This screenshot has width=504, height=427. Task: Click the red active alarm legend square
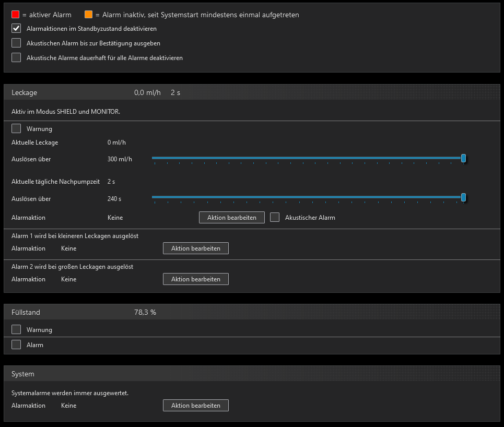(15, 15)
